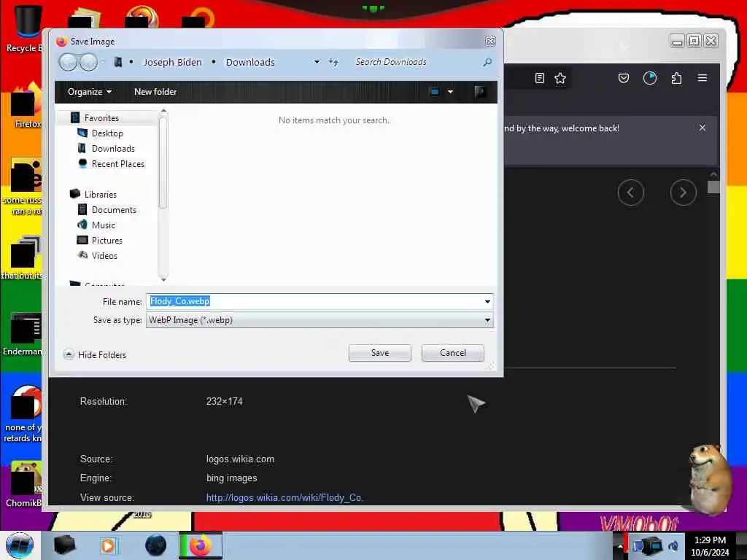Click the search magnifier icon

tap(487, 63)
